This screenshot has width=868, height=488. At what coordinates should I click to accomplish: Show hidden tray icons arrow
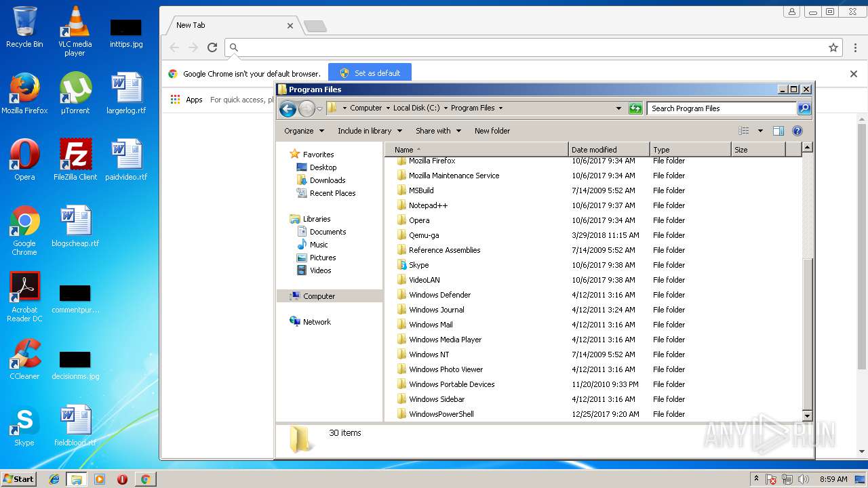click(x=756, y=479)
